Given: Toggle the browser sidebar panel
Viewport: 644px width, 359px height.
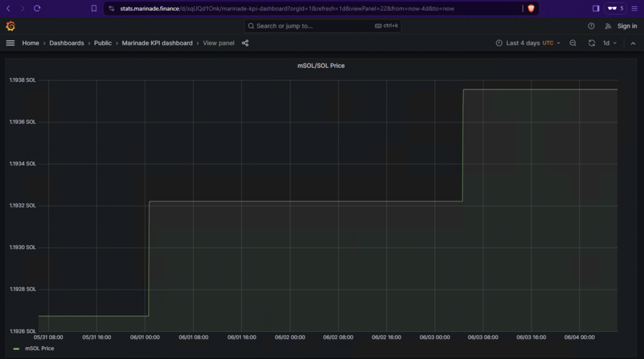Looking at the screenshot, I should (x=596, y=8).
